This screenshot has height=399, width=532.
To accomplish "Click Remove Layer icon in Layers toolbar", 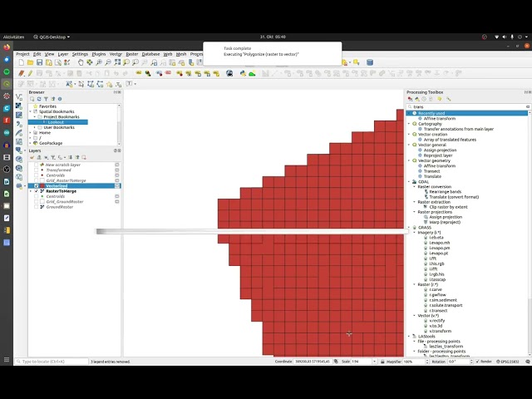I will click(x=84, y=157).
